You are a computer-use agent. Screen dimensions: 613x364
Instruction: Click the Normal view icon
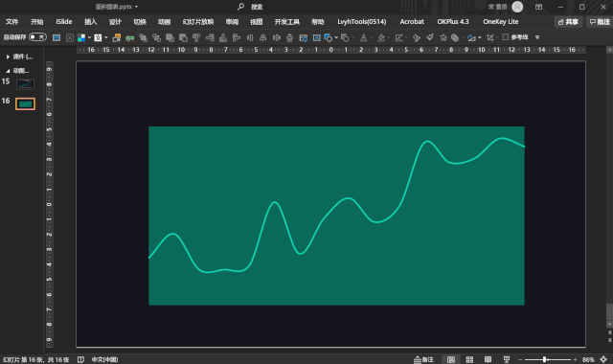[x=451, y=359]
